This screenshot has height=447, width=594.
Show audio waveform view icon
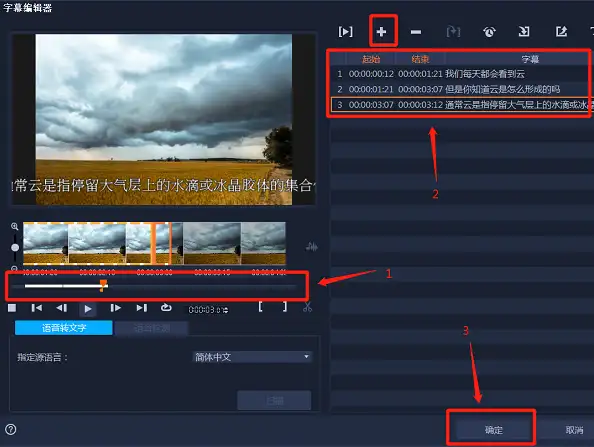point(311,247)
